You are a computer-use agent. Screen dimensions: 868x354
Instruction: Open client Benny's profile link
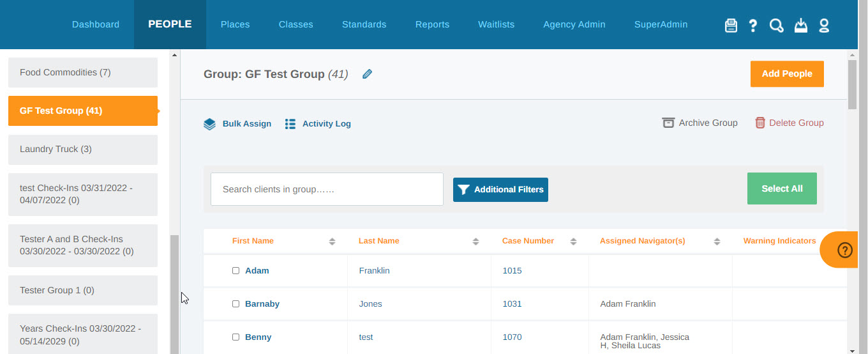coord(258,337)
